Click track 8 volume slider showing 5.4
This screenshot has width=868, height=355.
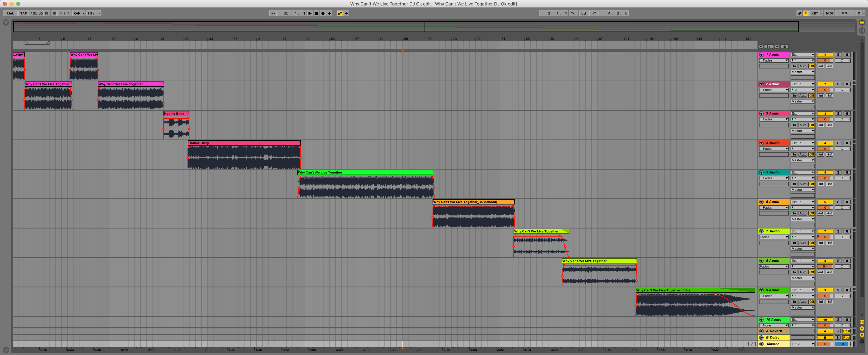[825, 267]
